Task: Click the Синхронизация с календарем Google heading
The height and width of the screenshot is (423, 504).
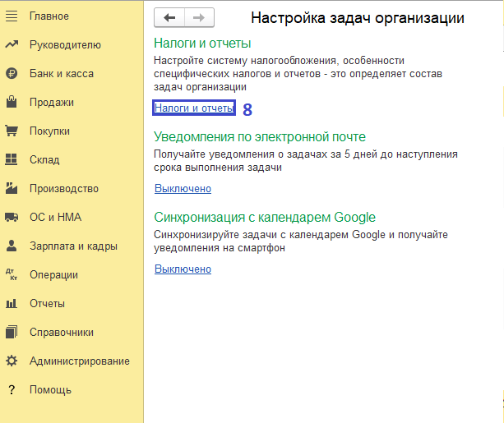Action: [x=265, y=218]
